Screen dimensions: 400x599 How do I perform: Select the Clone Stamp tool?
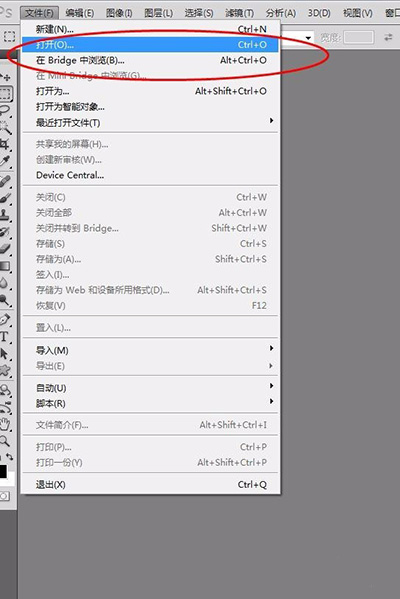[5, 215]
